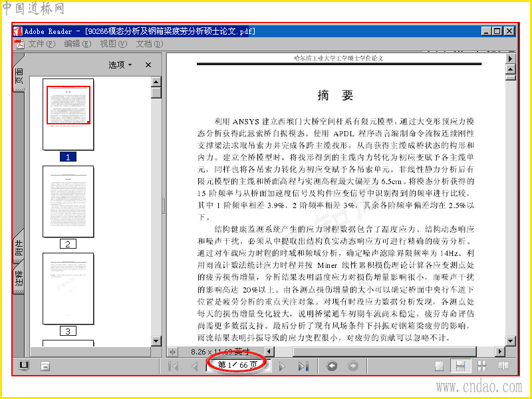Screen dimensions: 532x399
Task: Click thumbnail panel scroll down arrow
Action: [x=156, y=341]
